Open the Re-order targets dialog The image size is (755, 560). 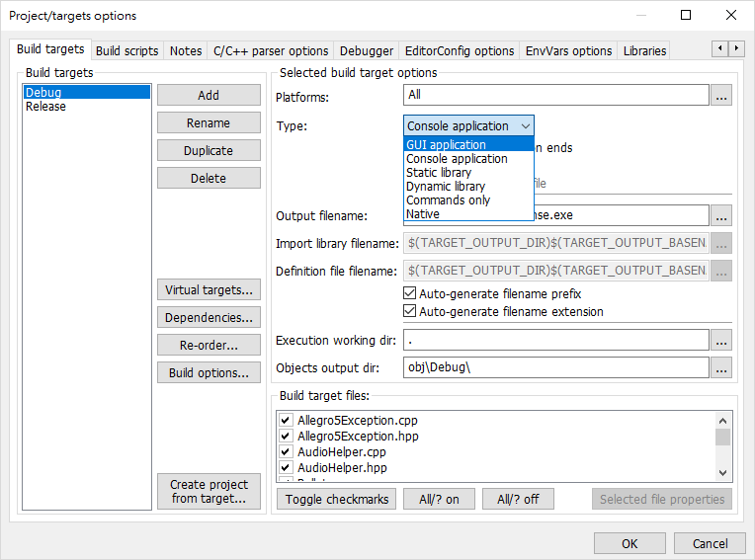[x=209, y=345]
